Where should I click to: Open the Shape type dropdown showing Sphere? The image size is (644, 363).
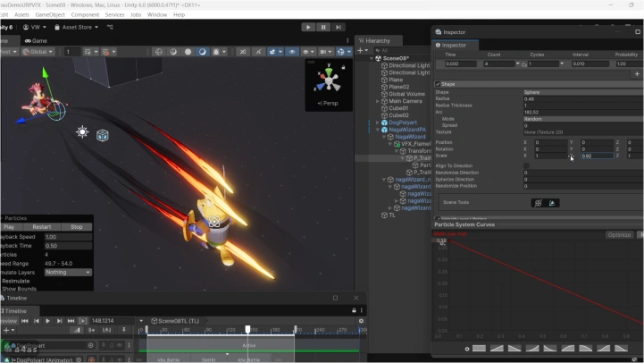click(583, 92)
